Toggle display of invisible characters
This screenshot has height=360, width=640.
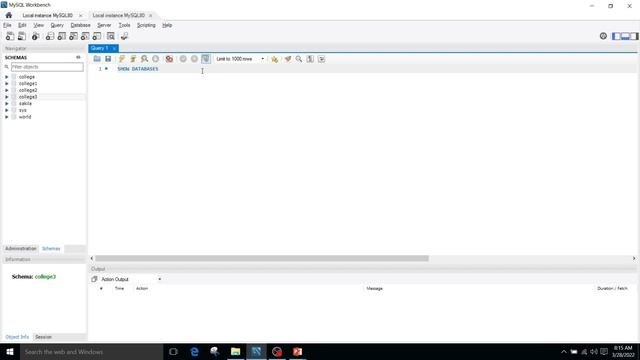[x=310, y=59]
